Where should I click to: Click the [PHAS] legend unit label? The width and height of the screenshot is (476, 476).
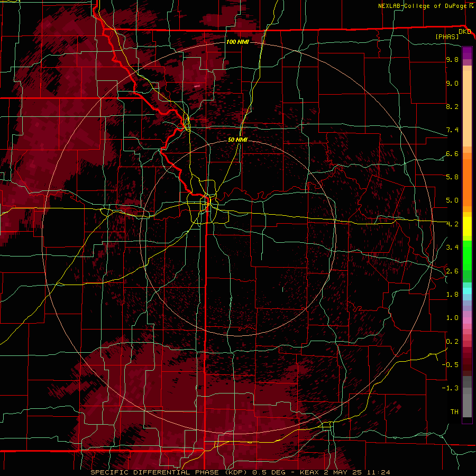tap(447, 36)
